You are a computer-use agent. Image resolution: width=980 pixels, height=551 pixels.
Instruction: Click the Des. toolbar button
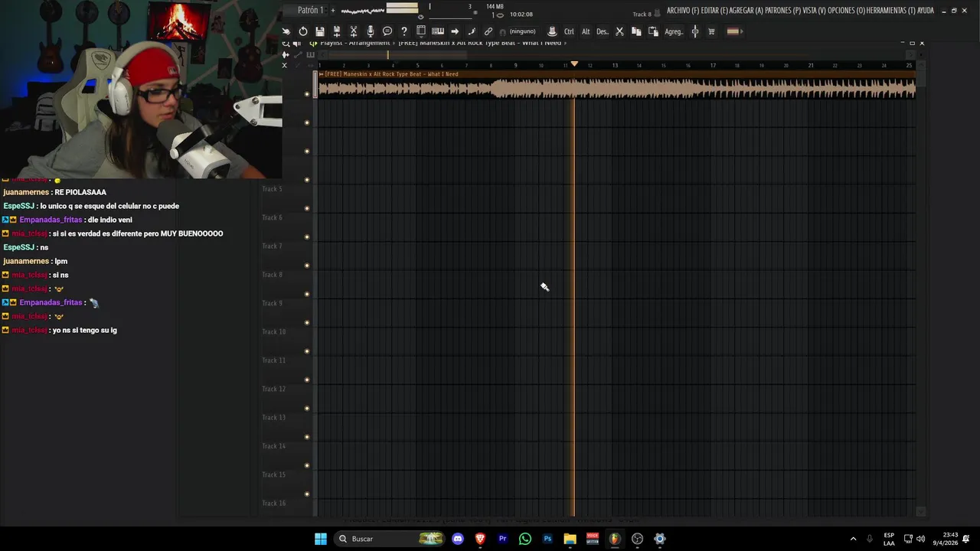pyautogui.click(x=603, y=31)
